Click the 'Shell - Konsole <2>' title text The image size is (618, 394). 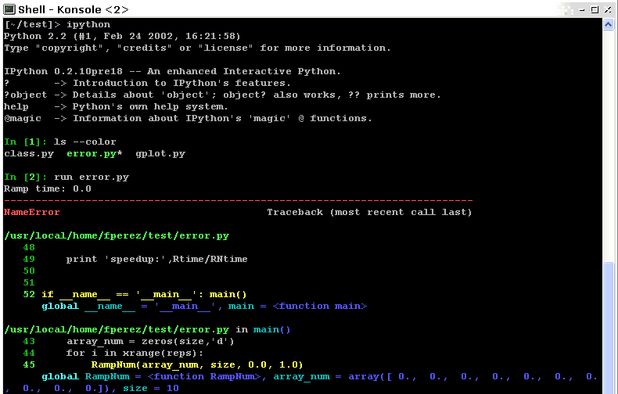(x=73, y=9)
